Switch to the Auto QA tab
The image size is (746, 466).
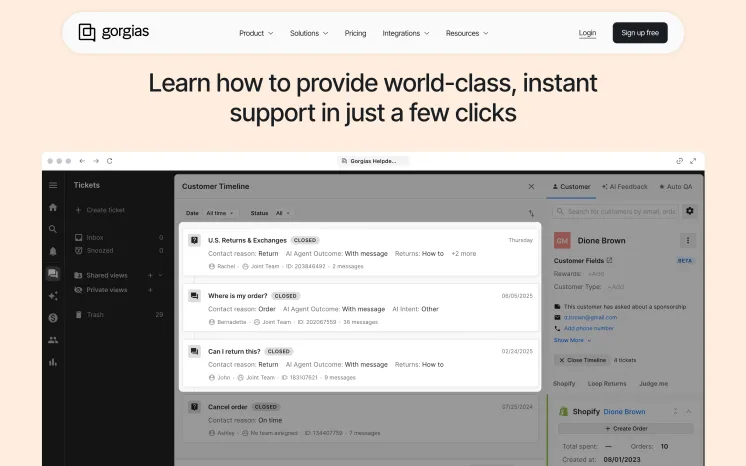682,186
